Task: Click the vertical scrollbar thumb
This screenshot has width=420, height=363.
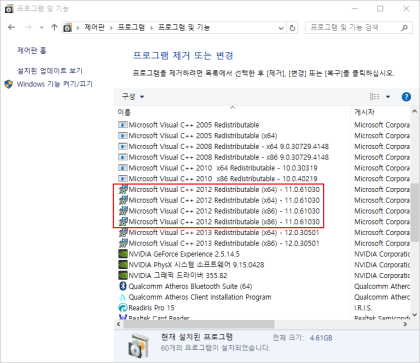Action: (415, 212)
